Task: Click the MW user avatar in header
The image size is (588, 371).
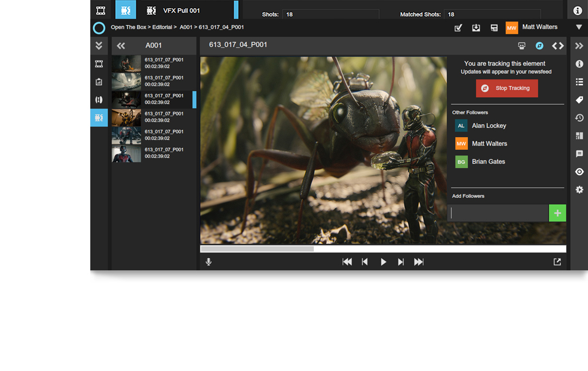Action: coord(512,28)
